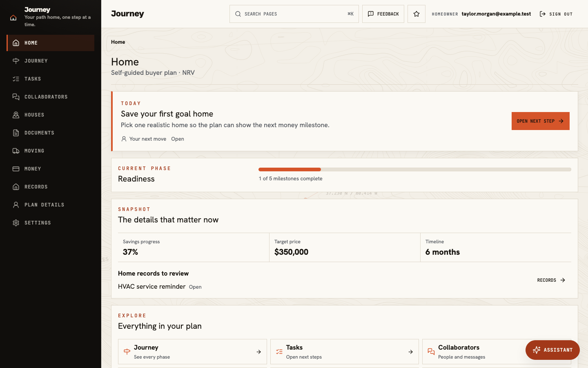Click the Journey house logo icon
The width and height of the screenshot is (588, 368).
click(13, 18)
